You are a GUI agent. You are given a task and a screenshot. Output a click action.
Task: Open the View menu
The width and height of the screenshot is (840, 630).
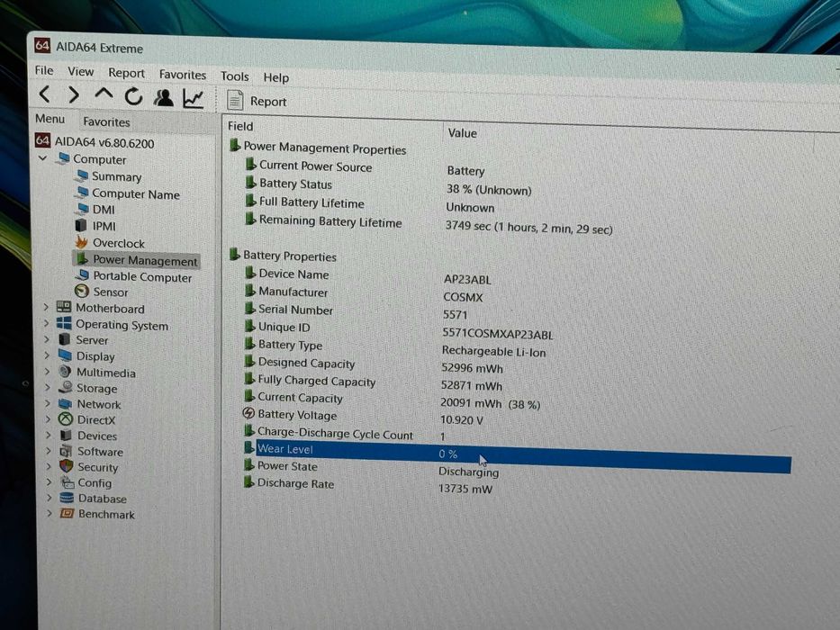(80, 71)
